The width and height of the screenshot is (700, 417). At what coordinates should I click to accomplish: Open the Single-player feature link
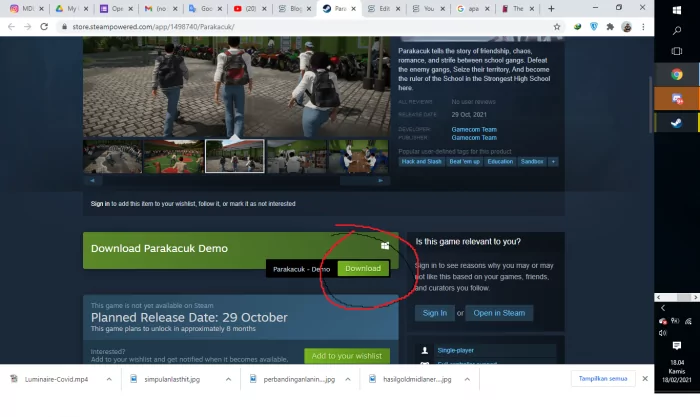[455, 350]
